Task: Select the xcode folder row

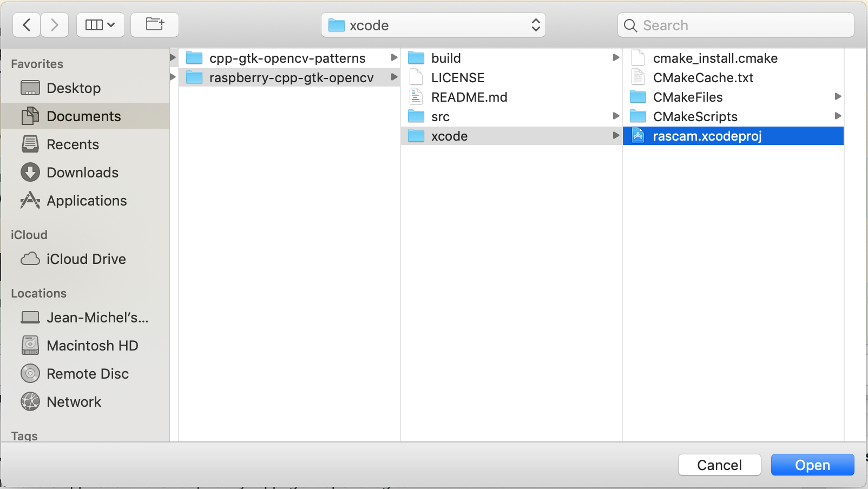Action: [511, 136]
